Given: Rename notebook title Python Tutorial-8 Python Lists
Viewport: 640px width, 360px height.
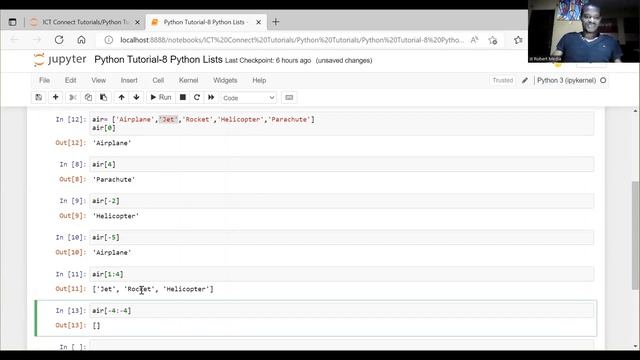Looking at the screenshot, I should [158, 60].
